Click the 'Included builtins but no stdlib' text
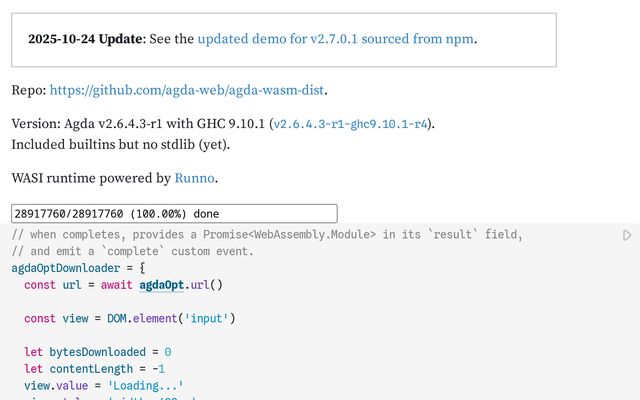This screenshot has height=400, width=640. tap(121, 144)
